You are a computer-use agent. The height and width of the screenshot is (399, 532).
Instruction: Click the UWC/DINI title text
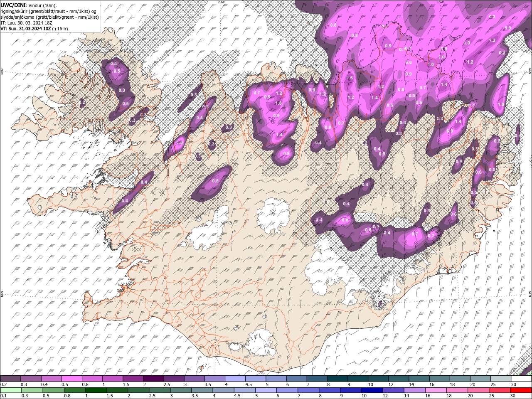pos(12,5)
